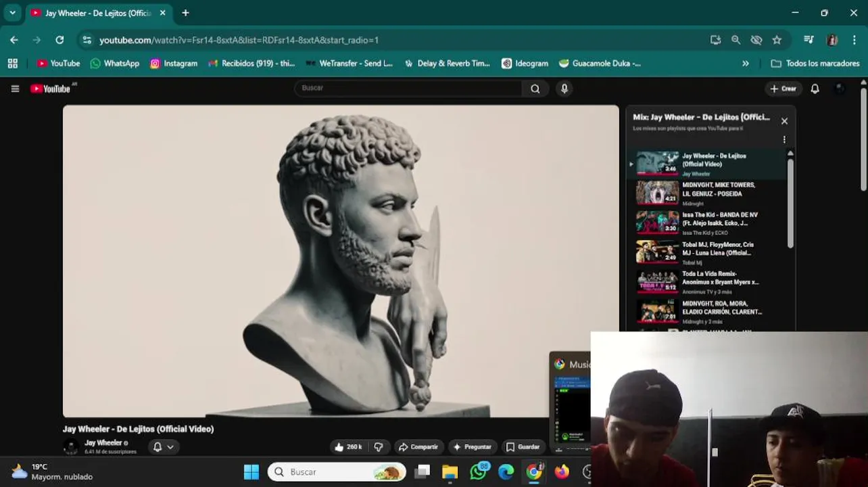Screen dimensions: 868x487
Task: Open the weather widget showing 19°C
Action: [x=51, y=471]
